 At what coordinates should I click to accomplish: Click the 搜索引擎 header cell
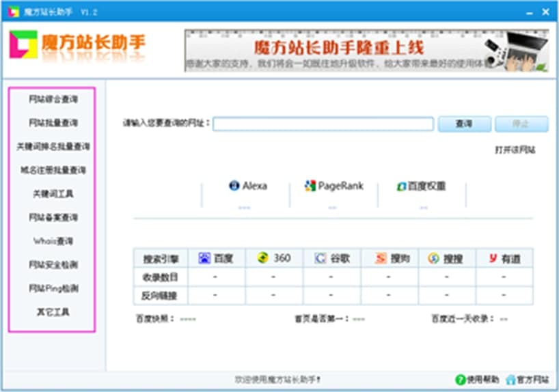[x=161, y=259]
